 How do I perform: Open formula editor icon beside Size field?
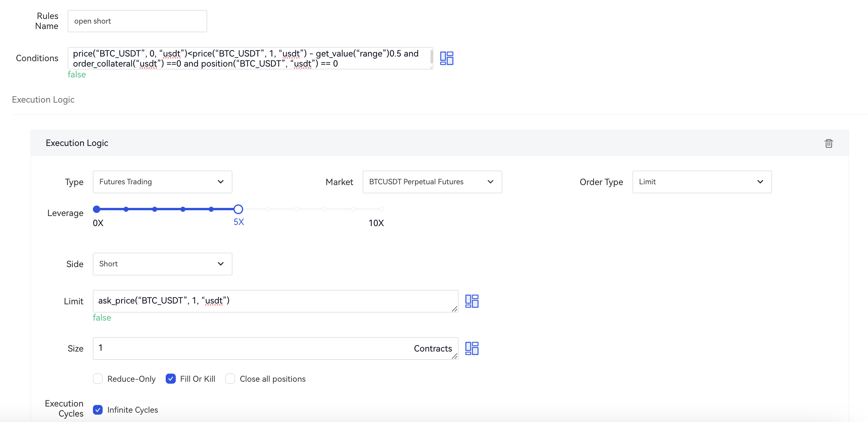click(472, 348)
